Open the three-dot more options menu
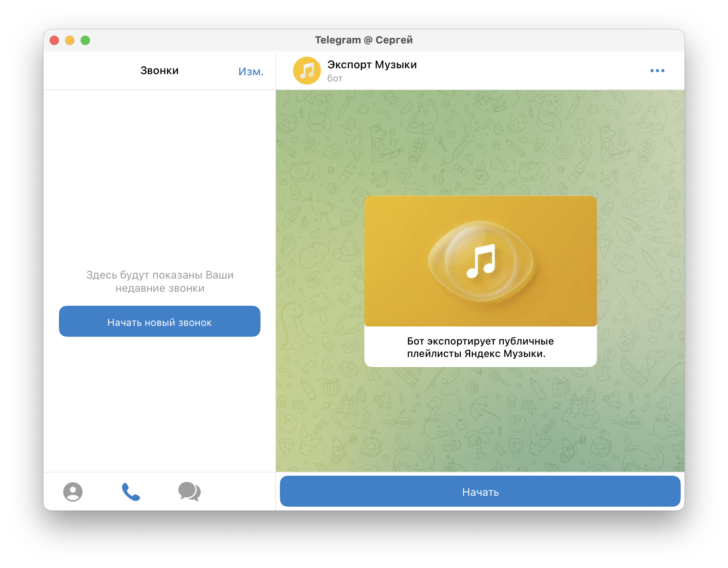The image size is (728, 568). (657, 71)
